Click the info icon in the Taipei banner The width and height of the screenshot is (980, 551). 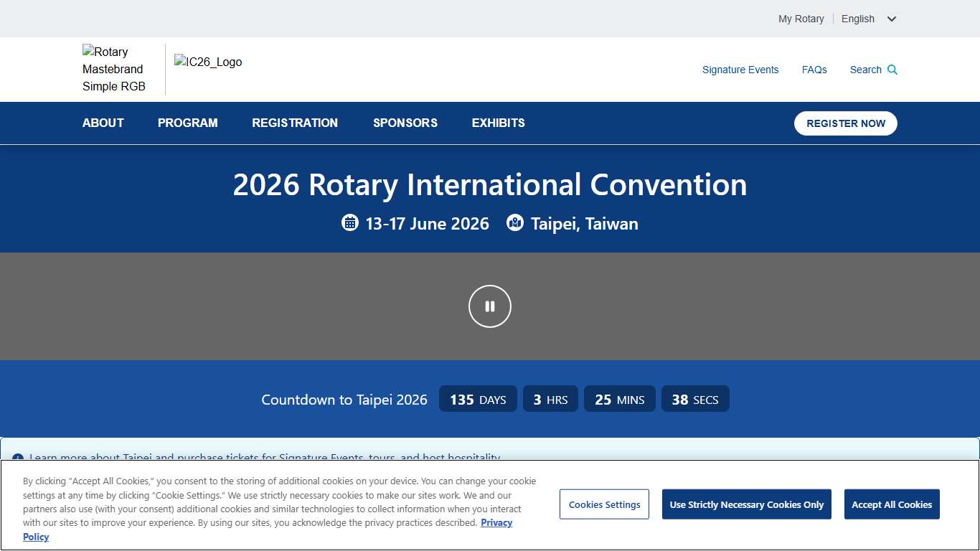18,458
